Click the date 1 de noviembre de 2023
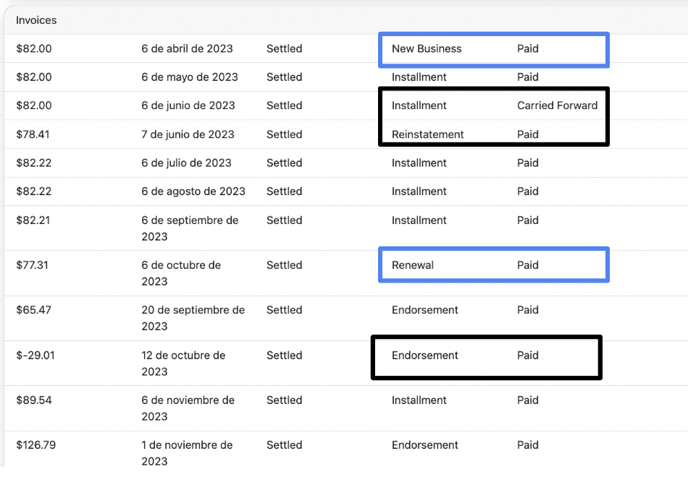Image resolution: width=688 pixels, height=477 pixels. click(x=187, y=453)
